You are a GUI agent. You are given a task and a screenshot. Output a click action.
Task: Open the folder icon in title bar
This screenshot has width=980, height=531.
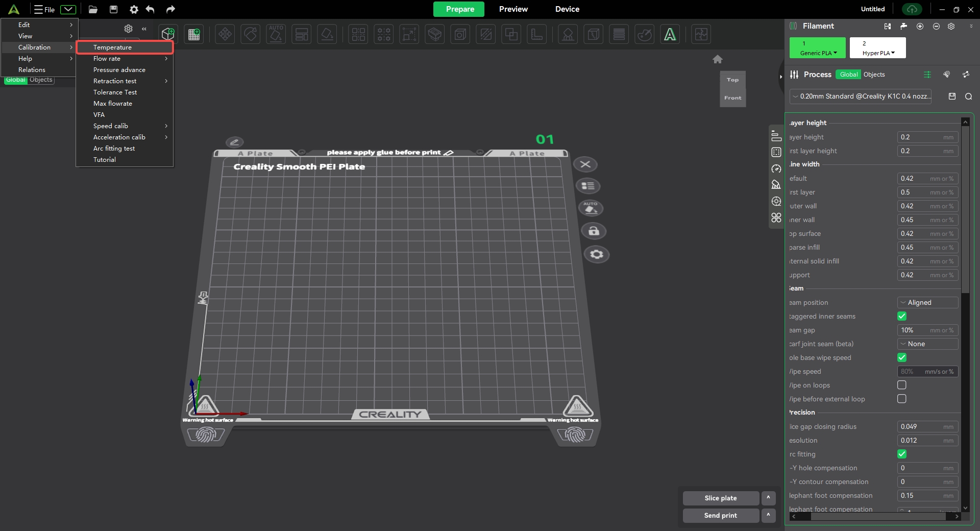click(93, 9)
